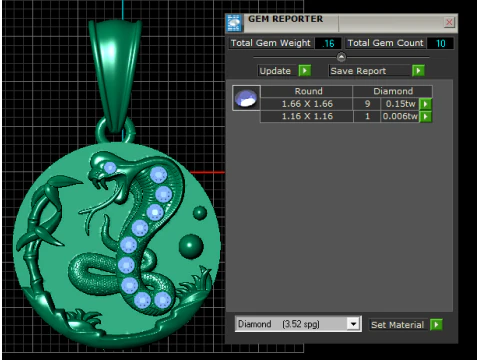Select the pendant bail in the viewport
The width and height of the screenshot is (480, 360).
[115, 77]
